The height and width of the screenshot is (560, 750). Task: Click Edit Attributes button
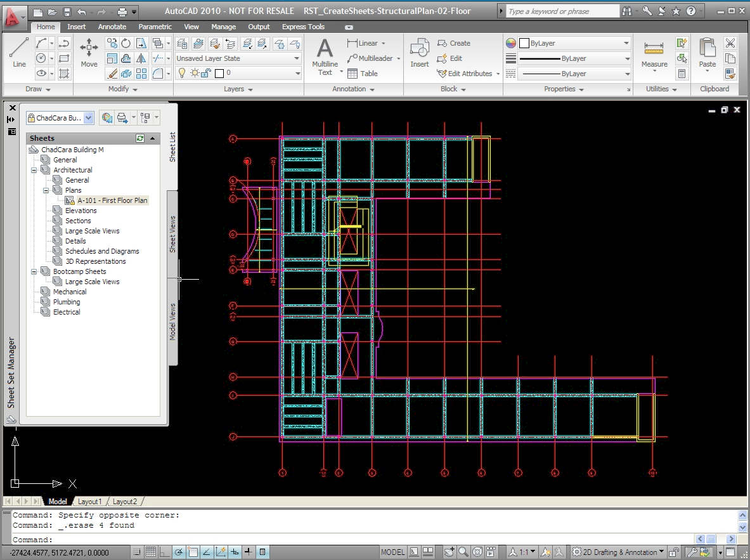click(468, 74)
